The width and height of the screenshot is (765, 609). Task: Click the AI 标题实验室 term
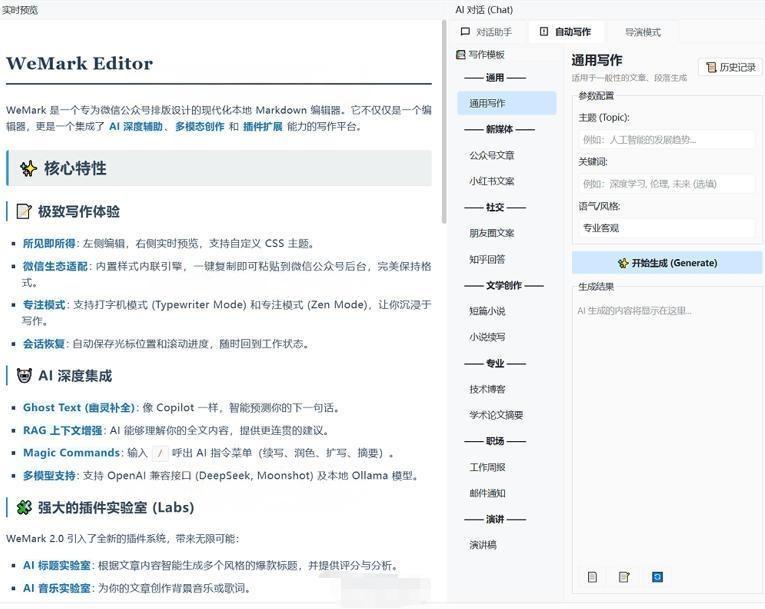(x=57, y=566)
